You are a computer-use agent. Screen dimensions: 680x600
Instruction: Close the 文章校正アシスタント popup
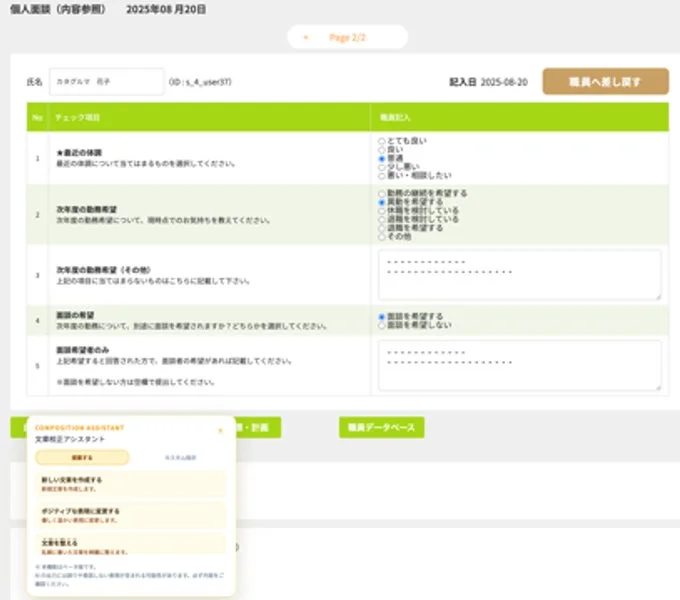tap(220, 430)
